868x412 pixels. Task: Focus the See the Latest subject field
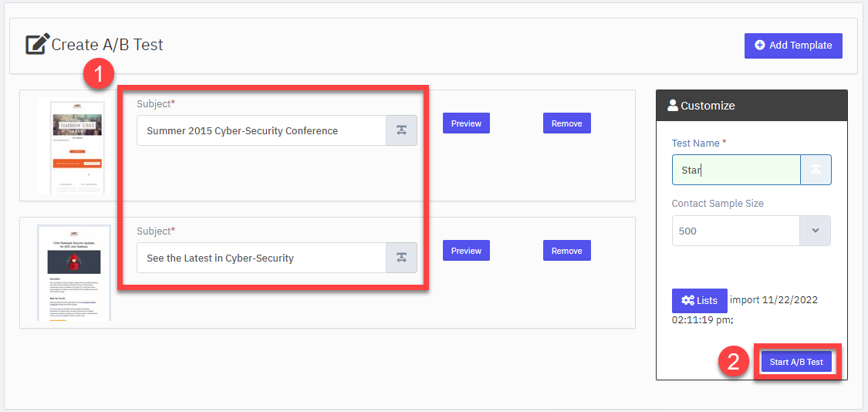tap(262, 258)
